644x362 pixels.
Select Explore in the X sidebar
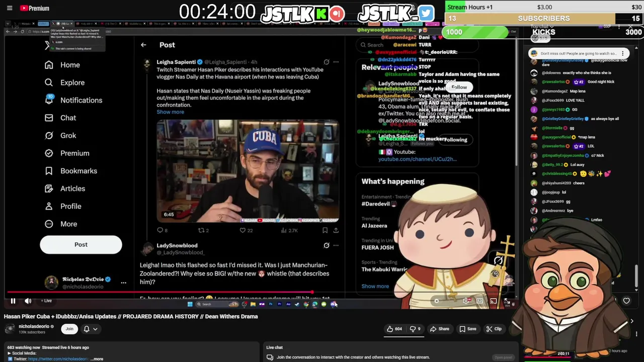pyautogui.click(x=65, y=82)
